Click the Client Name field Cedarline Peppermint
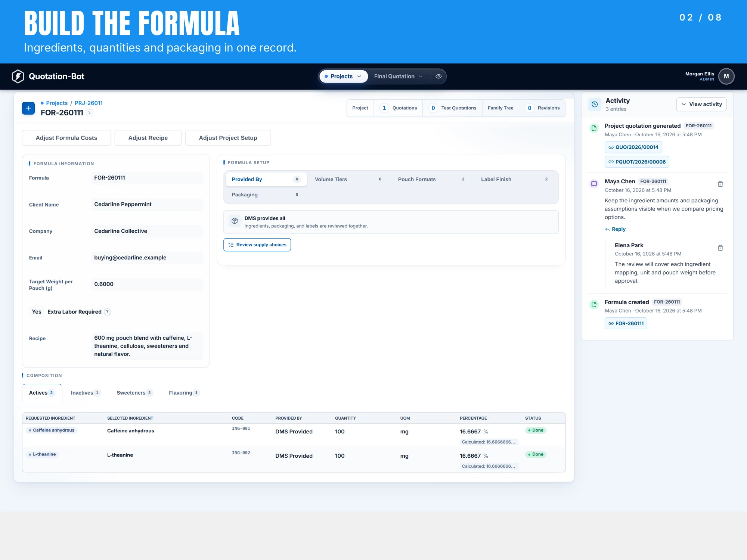This screenshot has height=560, width=747. coord(147,205)
